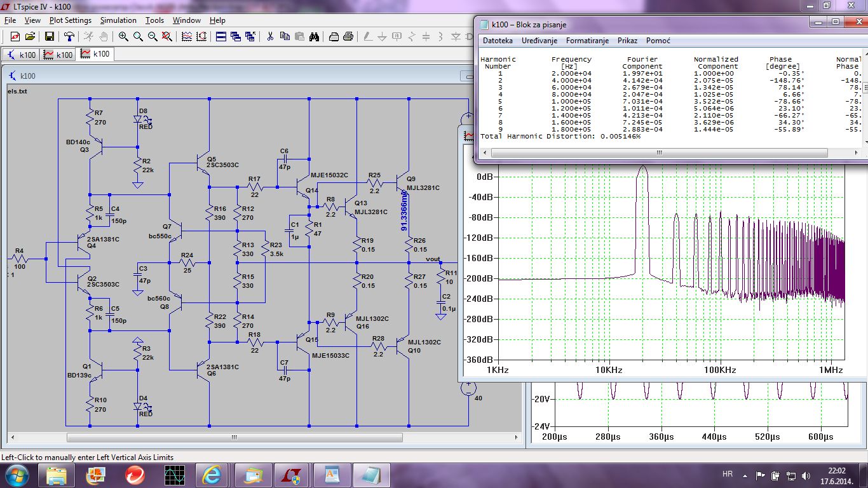
Task: Click the autorange plot toolbar icon
Action: pos(201,36)
